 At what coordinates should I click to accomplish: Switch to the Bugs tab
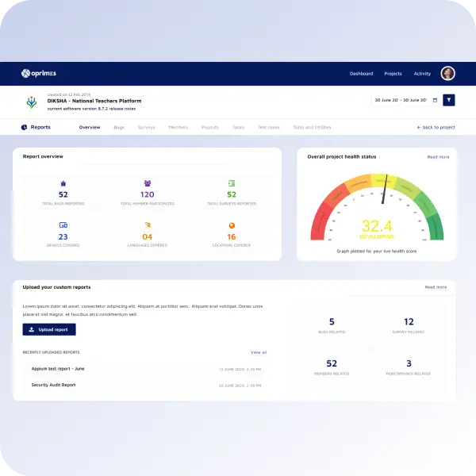click(x=119, y=127)
